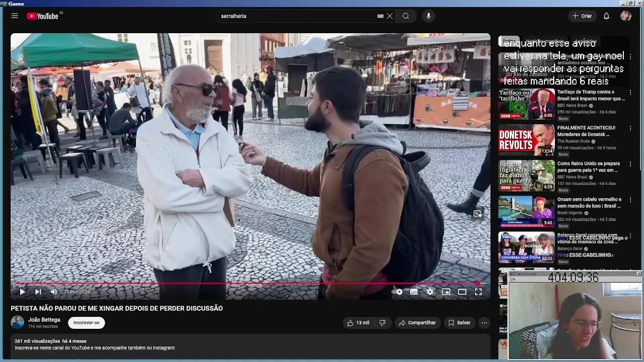Open more actions ellipsis below video
The width and height of the screenshot is (644, 362).
click(484, 323)
